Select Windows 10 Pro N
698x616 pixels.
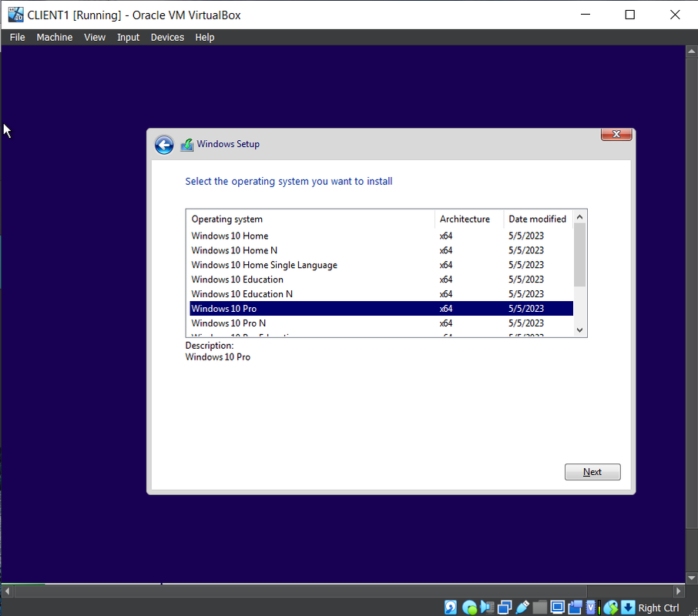(x=381, y=323)
